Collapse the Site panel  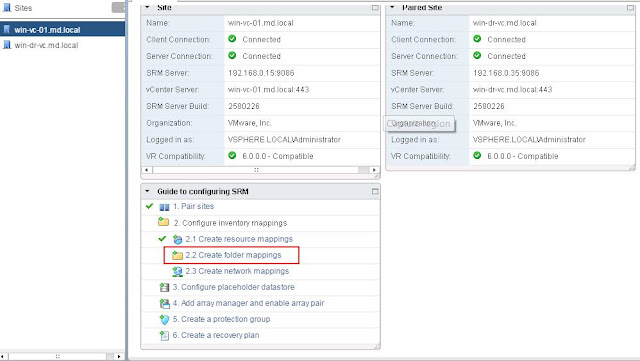[147, 7]
